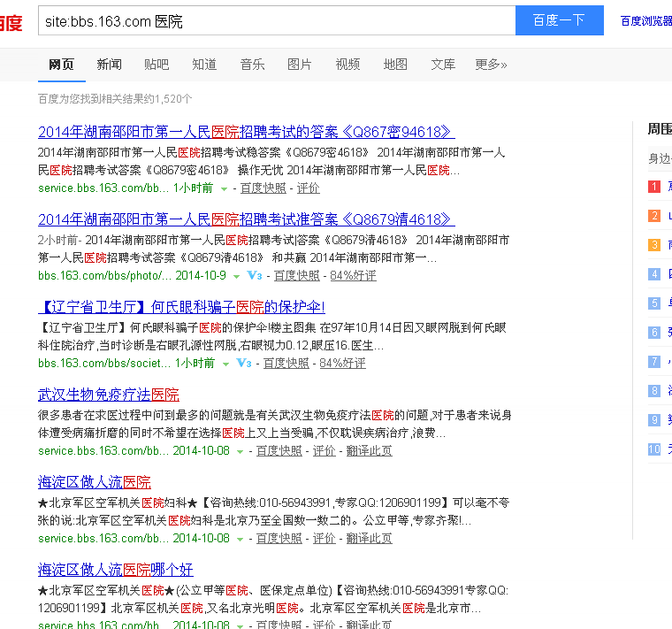This screenshot has height=629, width=672.
Task: Switch to the 图片 tab
Action: tap(300, 65)
